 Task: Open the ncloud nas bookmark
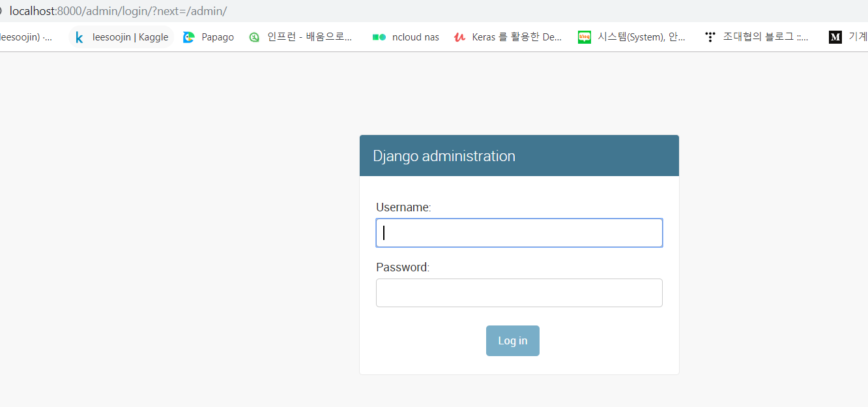pos(405,37)
